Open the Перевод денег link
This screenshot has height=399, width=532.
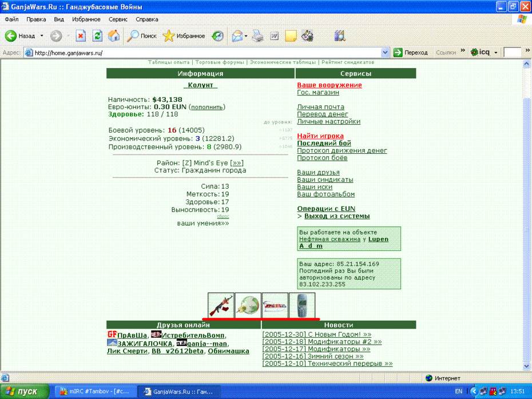click(x=322, y=114)
